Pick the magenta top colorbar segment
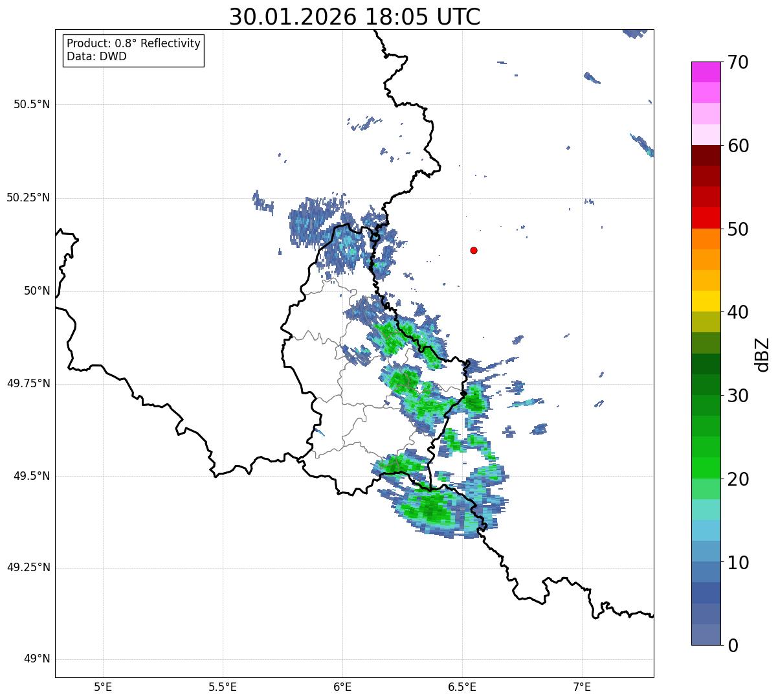The image size is (778, 700). [706, 72]
